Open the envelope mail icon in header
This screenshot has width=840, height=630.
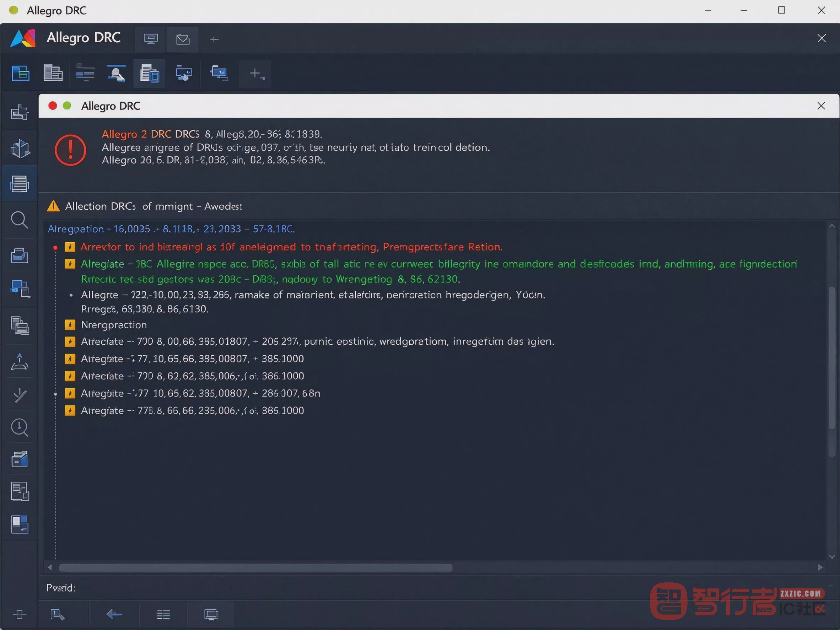(x=183, y=39)
